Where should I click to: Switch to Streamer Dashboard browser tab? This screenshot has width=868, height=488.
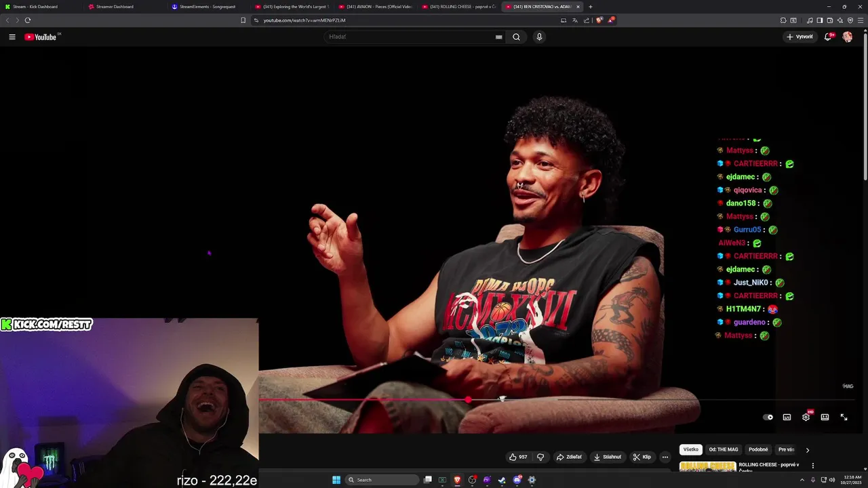[124, 7]
